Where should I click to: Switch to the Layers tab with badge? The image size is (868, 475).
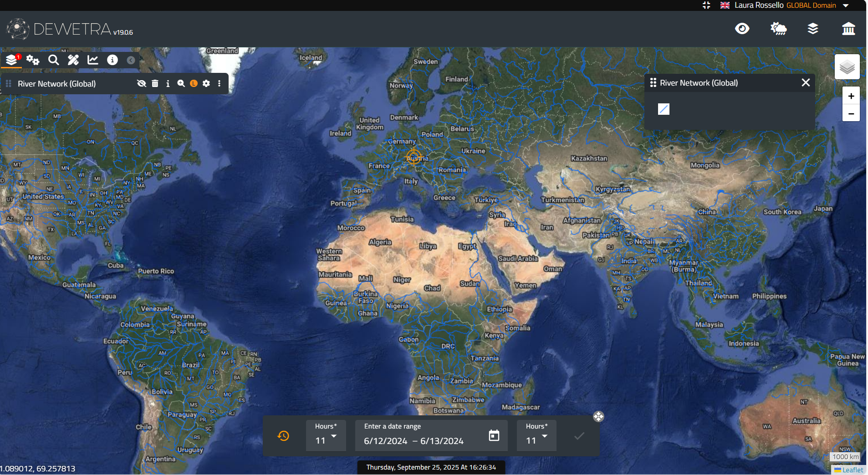point(12,60)
